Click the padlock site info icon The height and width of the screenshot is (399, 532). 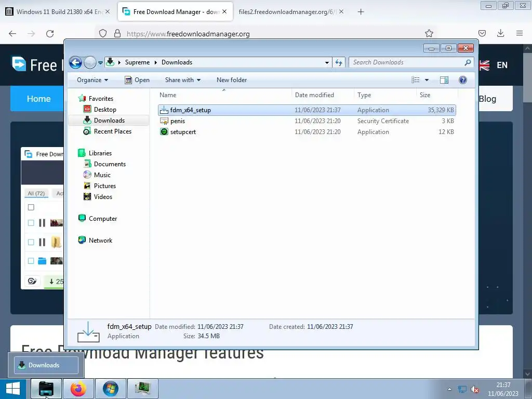117,33
